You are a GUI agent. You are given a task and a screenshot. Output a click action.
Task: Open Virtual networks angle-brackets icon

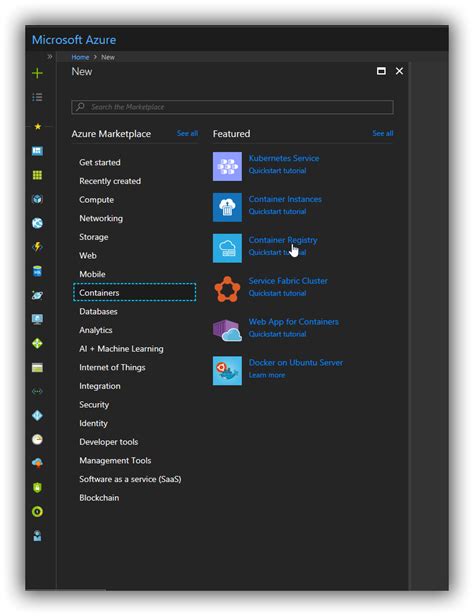[37, 391]
